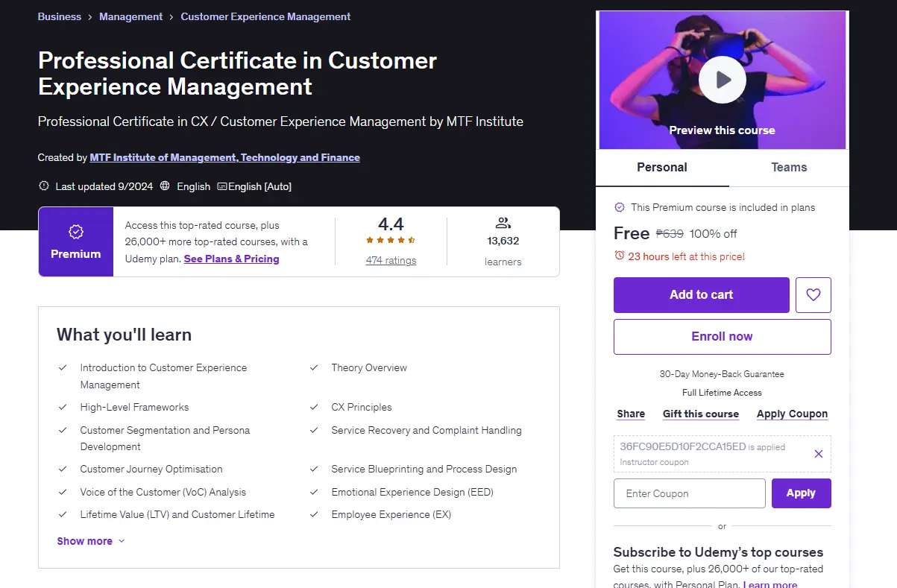Open Management breadcrumb category

click(x=130, y=16)
